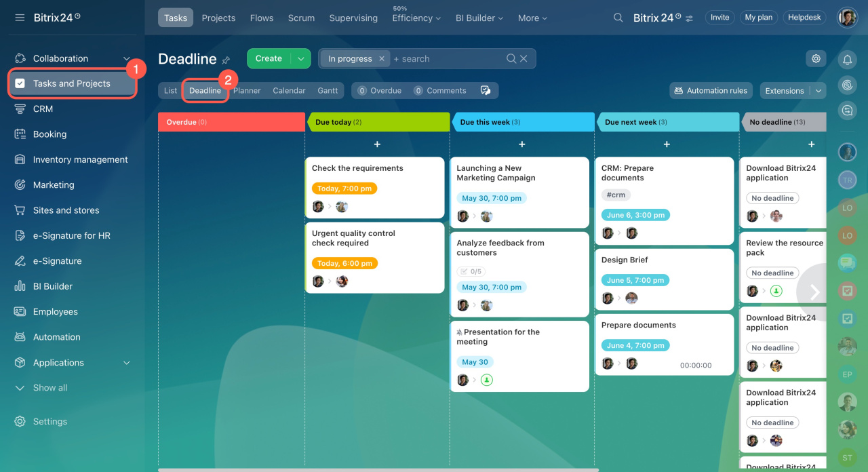Click the magnifier icon inside the filter box
This screenshot has height=472, width=868.
point(511,59)
